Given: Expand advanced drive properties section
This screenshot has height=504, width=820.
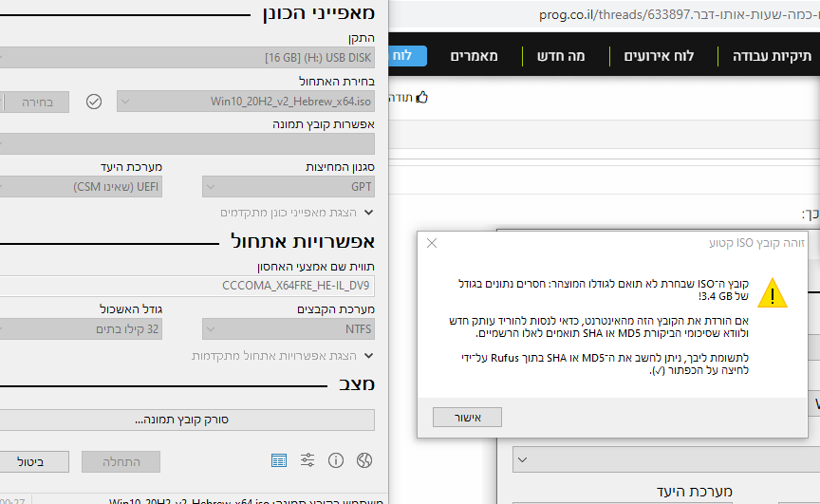Looking at the screenshot, I should (x=297, y=213).
